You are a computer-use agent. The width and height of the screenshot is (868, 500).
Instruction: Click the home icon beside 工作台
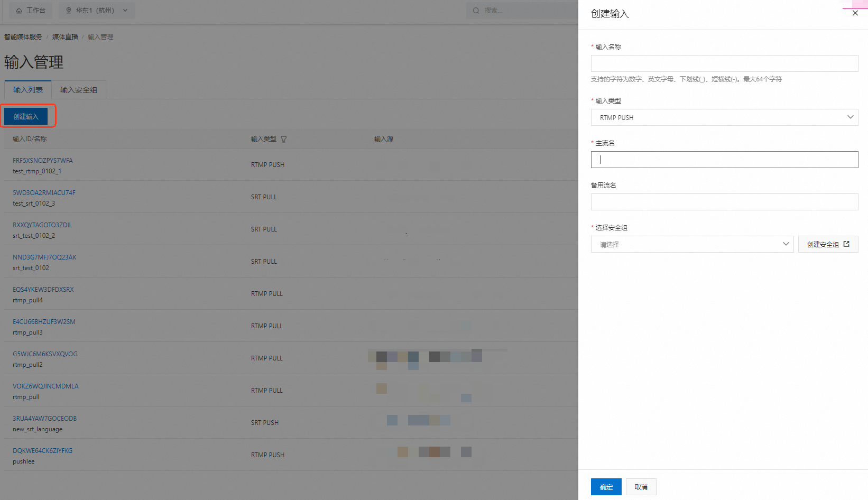(19, 11)
